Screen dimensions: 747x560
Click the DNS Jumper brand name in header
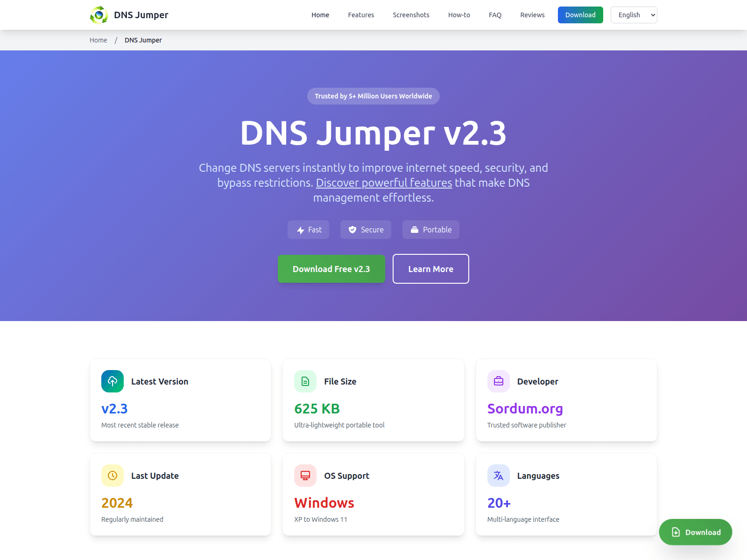click(141, 15)
